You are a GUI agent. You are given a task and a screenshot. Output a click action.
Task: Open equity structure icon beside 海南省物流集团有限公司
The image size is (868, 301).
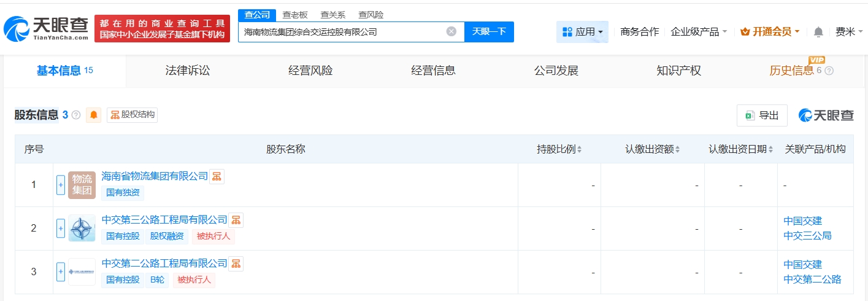tap(217, 176)
